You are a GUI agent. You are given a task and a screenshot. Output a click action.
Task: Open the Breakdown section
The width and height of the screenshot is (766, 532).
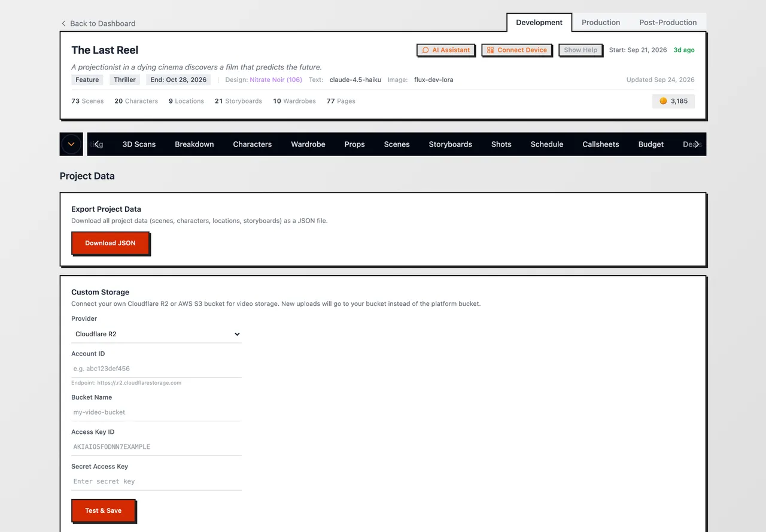(x=194, y=144)
